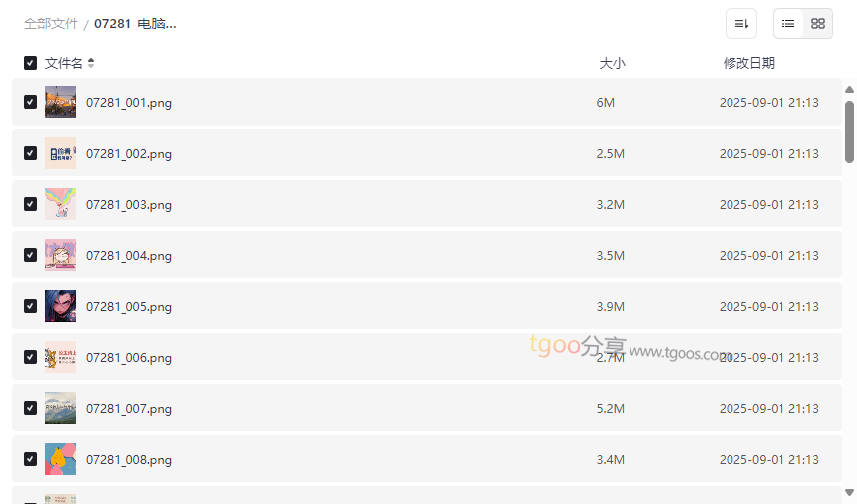Screen dimensions: 857x504
Task: Open thumbnail of 07281_008.png
Action: pyautogui.click(x=61, y=459)
